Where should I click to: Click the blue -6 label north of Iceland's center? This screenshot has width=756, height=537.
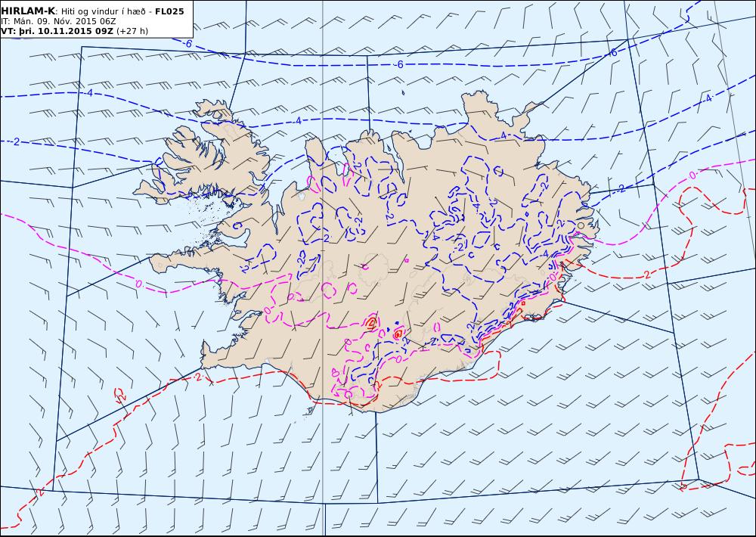(x=399, y=64)
